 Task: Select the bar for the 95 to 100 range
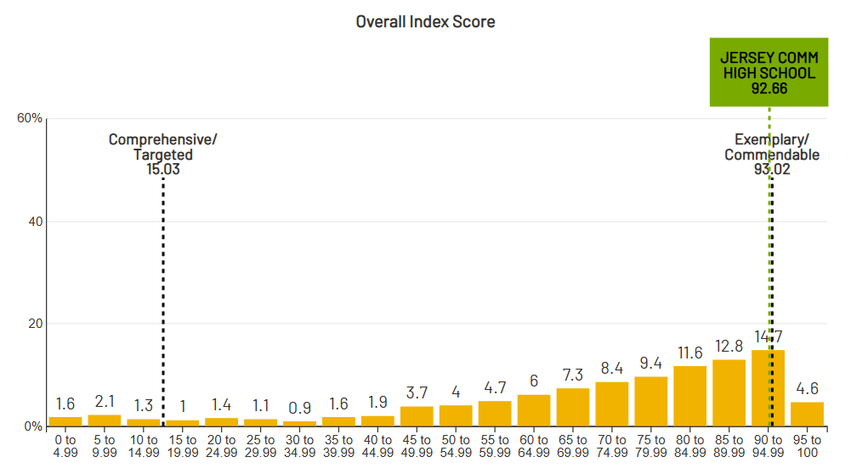click(x=807, y=414)
